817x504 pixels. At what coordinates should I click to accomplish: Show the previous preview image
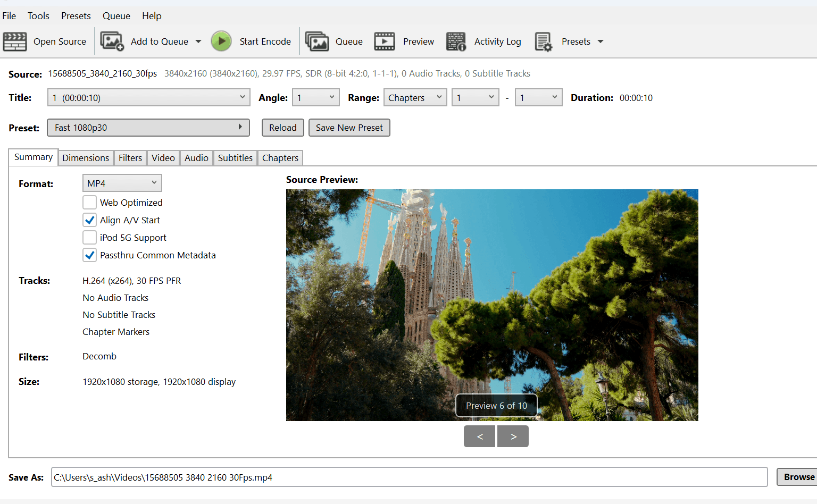(480, 436)
